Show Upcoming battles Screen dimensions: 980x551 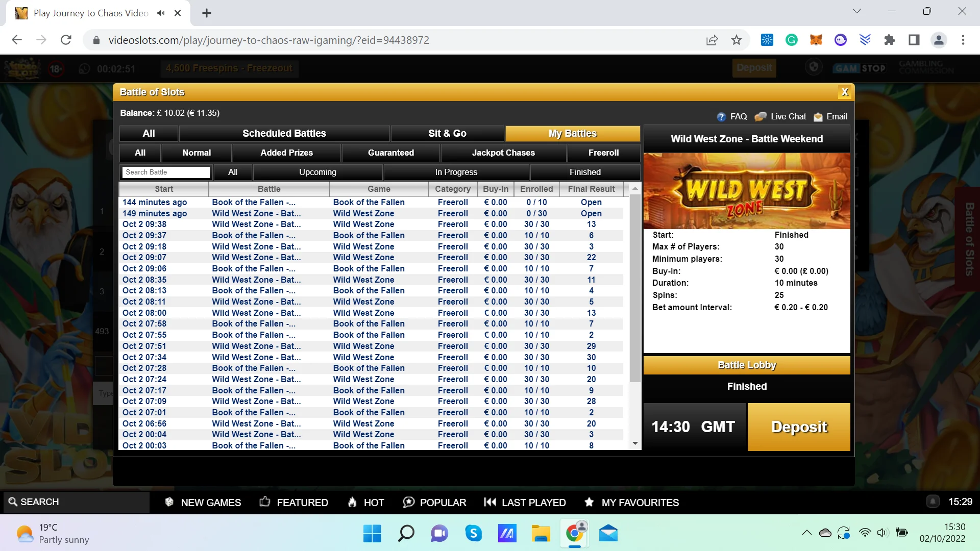coord(317,172)
